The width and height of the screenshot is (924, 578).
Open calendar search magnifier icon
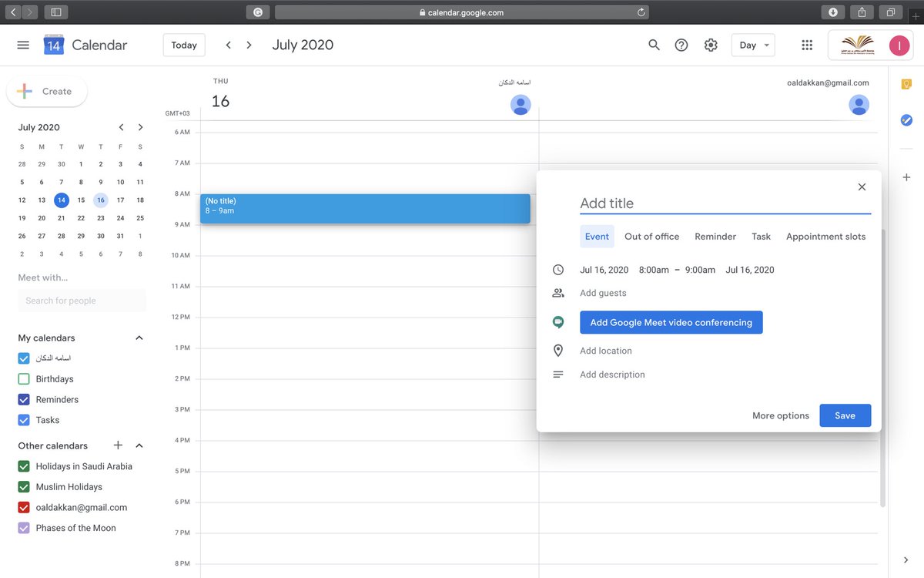pos(654,45)
